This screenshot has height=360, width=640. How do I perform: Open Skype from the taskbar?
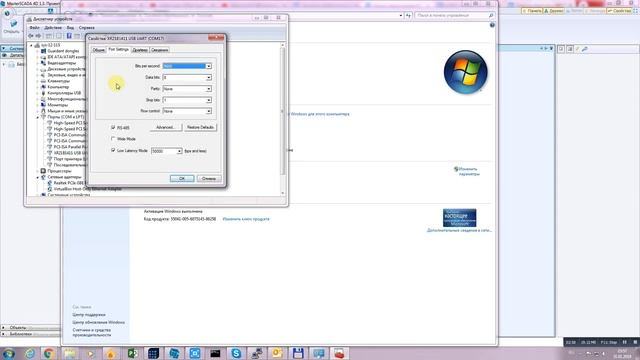click(236, 353)
